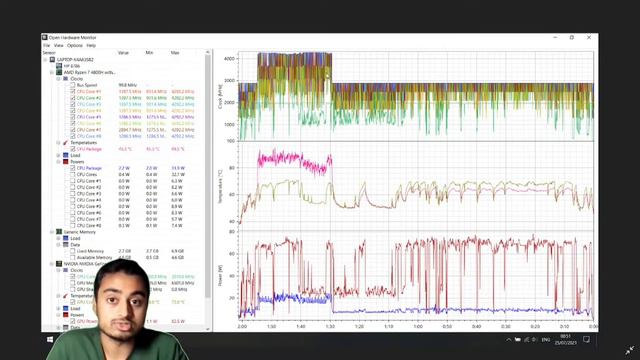Collapse the CPU Powers group
The image size is (640, 360).
(x=58, y=162)
